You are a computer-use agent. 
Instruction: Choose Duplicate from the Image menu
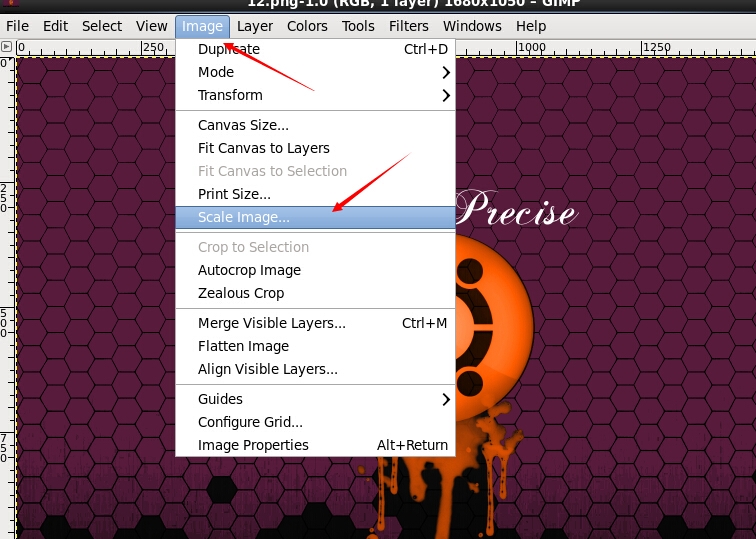315,49
